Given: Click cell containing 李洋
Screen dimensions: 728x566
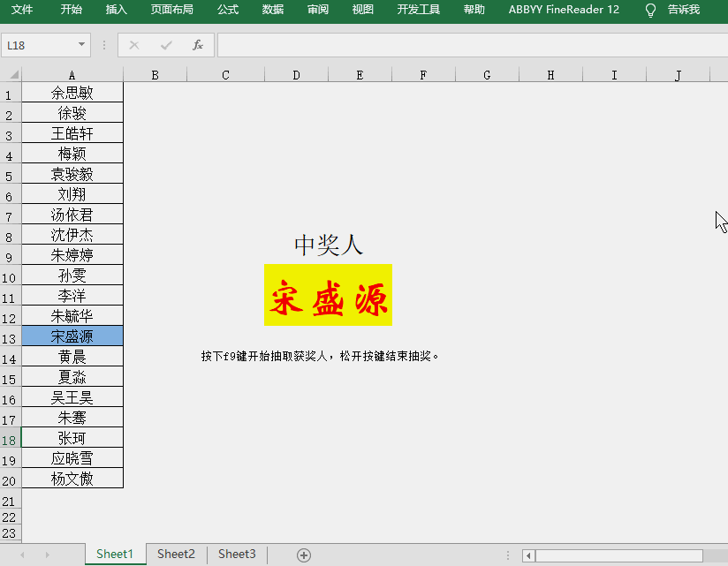Looking at the screenshot, I should (72, 296).
